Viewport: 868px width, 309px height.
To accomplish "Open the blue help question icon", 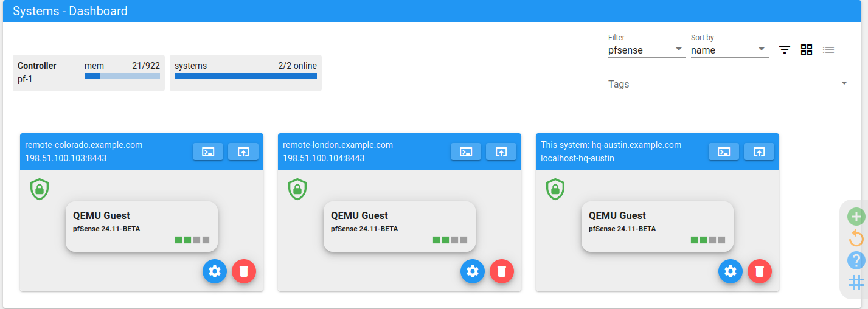I will 856,260.
